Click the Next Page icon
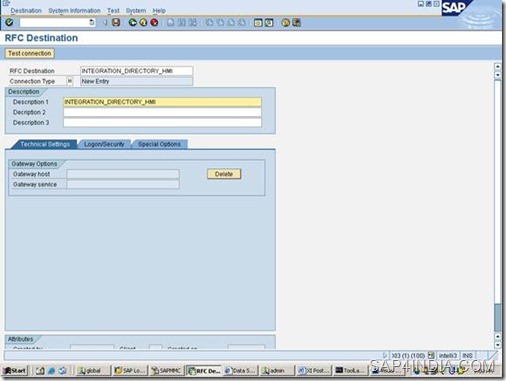This screenshot has height=381, width=506. (x=231, y=22)
